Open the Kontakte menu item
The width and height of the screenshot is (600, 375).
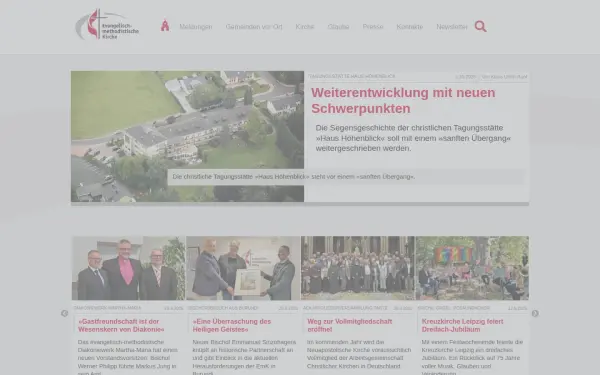point(409,27)
